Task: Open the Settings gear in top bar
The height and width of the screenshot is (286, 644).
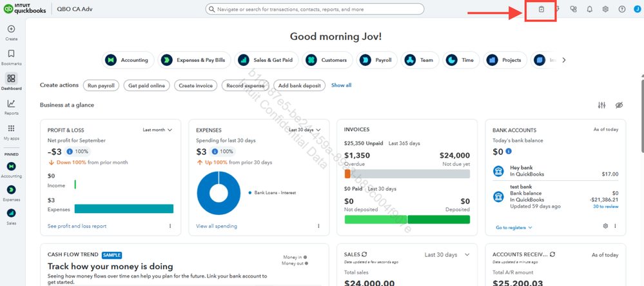Action: click(605, 10)
